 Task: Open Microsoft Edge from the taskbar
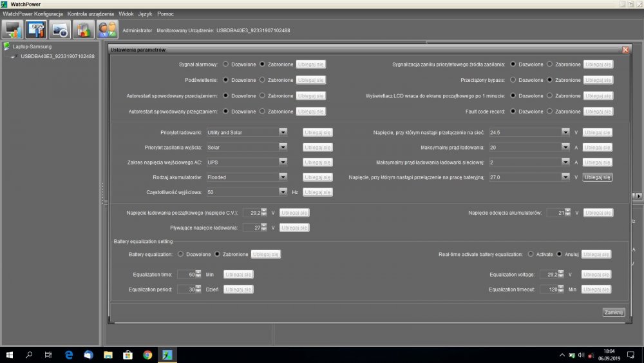69,355
